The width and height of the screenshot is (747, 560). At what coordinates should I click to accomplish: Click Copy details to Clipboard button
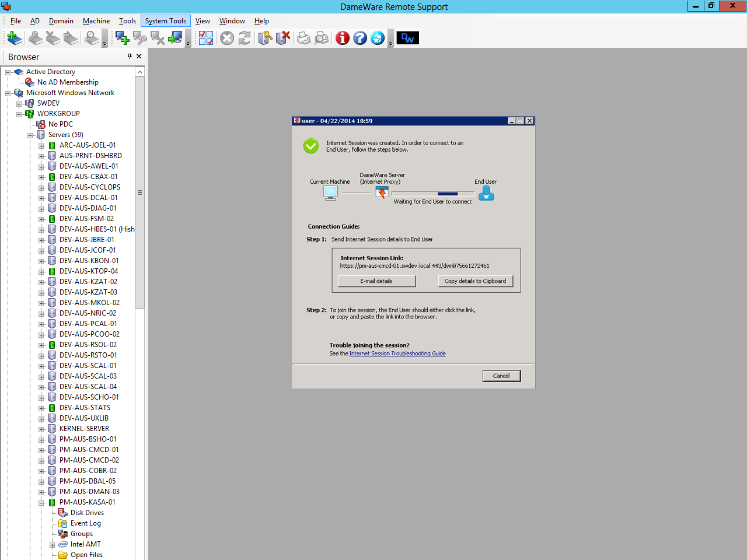coord(475,281)
